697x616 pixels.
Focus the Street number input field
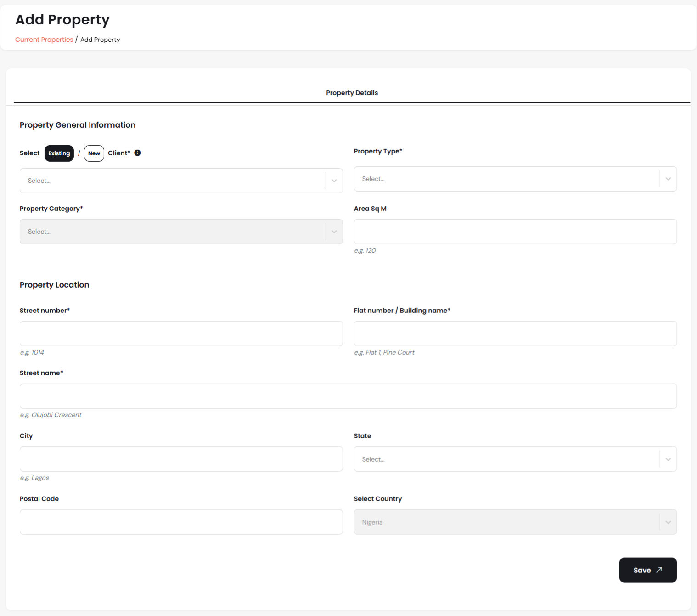coord(181,333)
